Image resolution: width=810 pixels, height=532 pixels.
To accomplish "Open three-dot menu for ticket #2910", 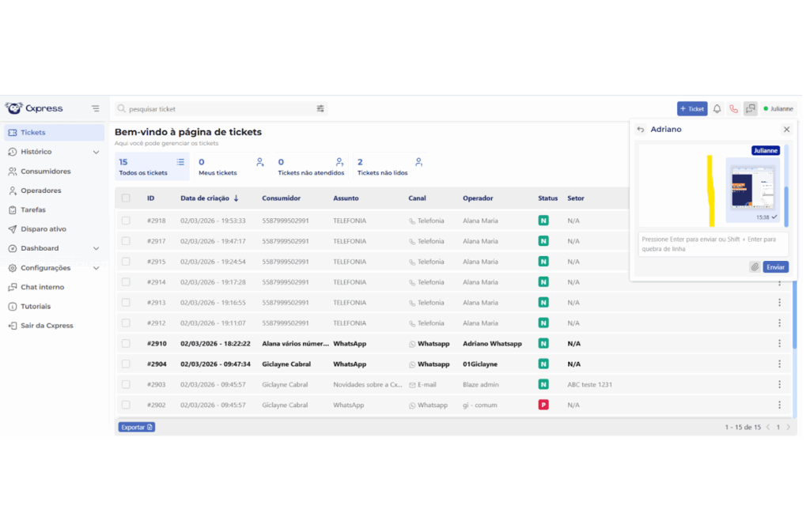I will (779, 344).
